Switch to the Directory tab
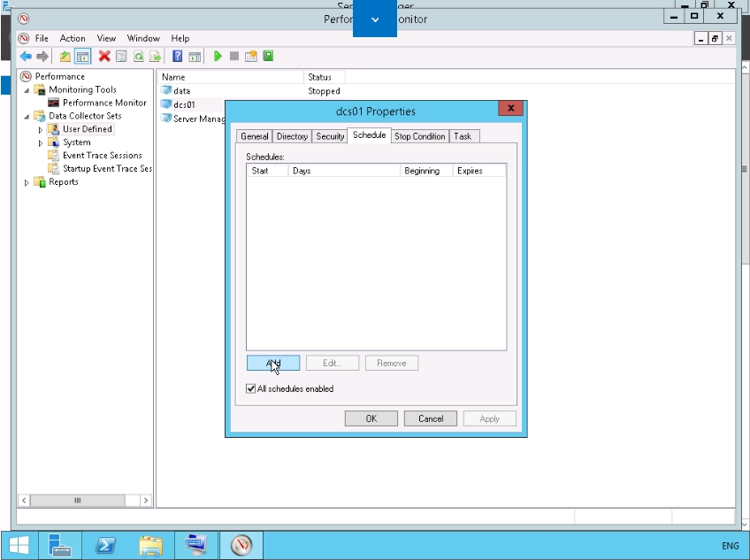Screen dimensions: 750x560 [292, 136]
